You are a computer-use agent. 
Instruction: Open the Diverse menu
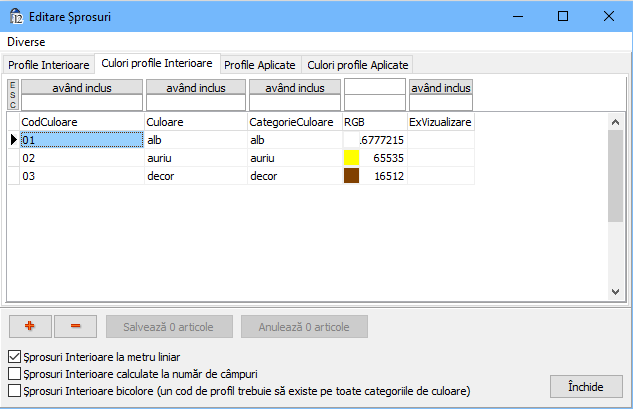(x=26, y=42)
